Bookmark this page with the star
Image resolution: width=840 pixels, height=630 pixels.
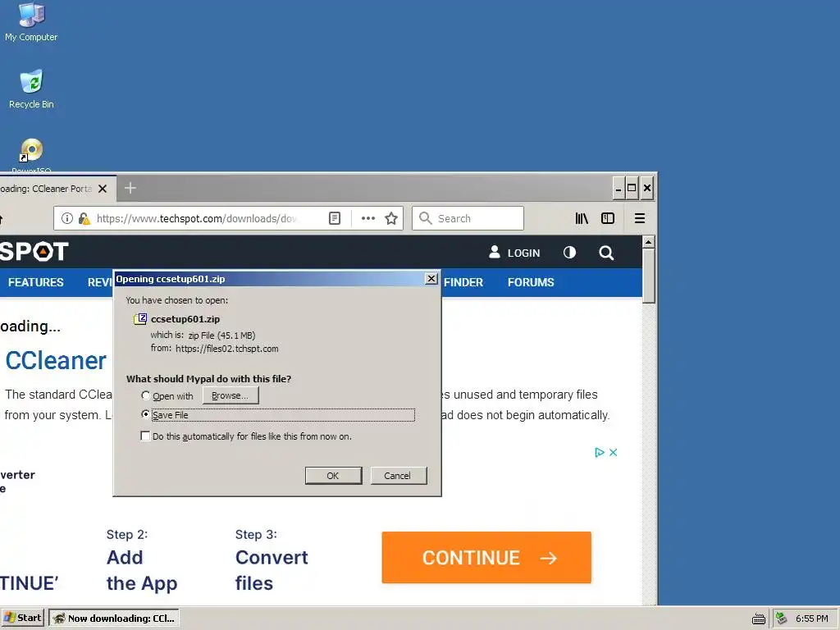(391, 218)
